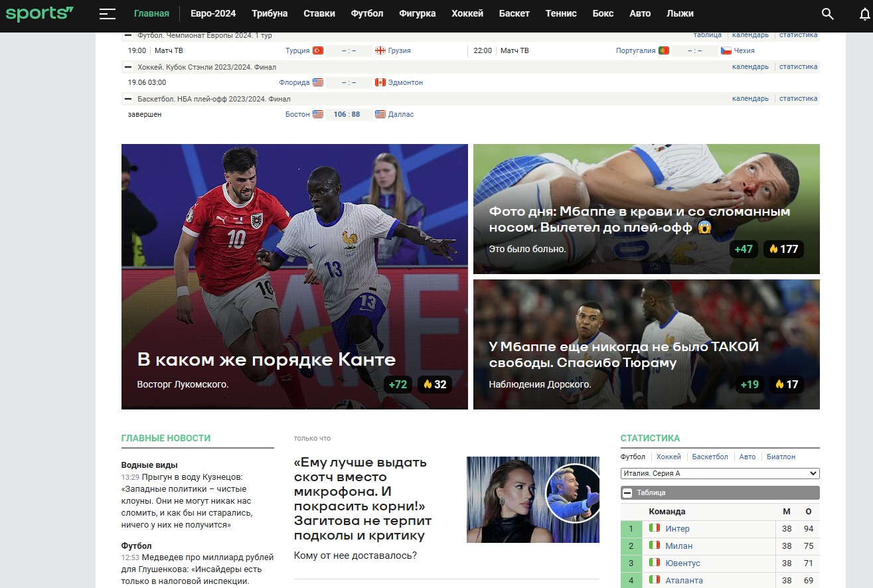The height and width of the screenshot is (588, 873).
Task: Open the Италия. Серия А league dropdown
Action: 720,474
